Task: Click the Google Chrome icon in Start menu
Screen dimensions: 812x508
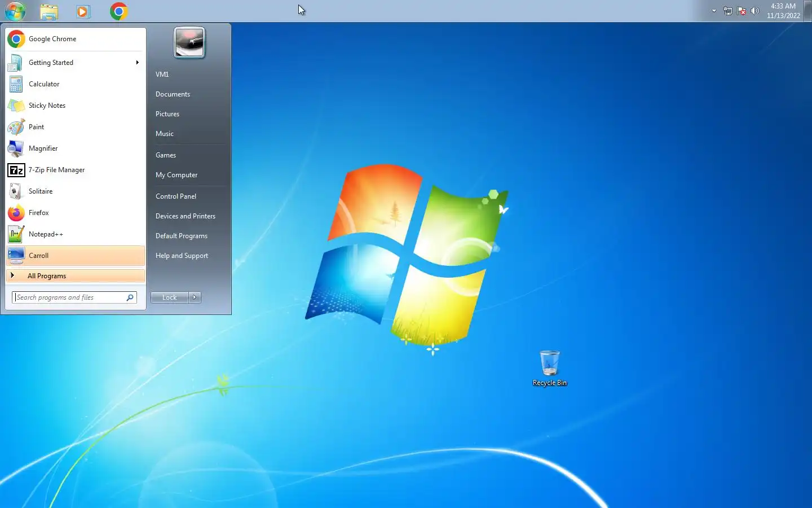Action: click(x=16, y=39)
